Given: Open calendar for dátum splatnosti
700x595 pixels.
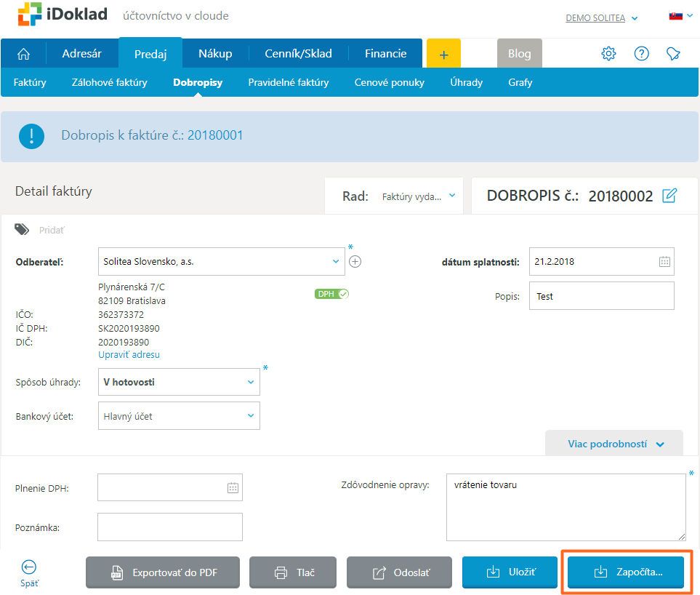Looking at the screenshot, I should coord(664,262).
